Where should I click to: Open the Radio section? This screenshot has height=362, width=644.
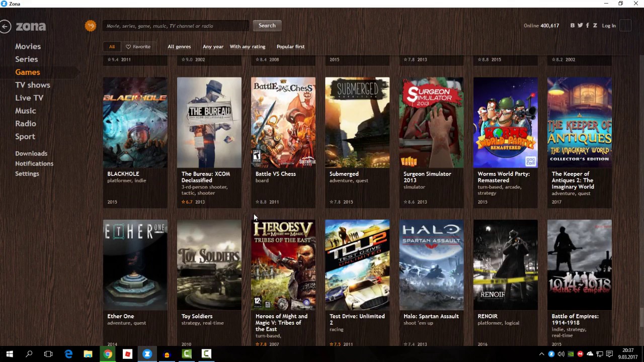point(25,124)
